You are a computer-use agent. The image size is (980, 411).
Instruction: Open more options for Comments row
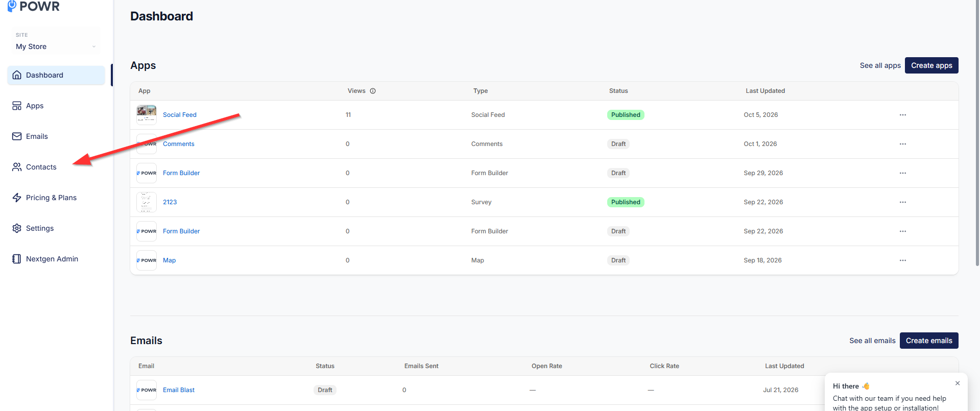pyautogui.click(x=903, y=144)
